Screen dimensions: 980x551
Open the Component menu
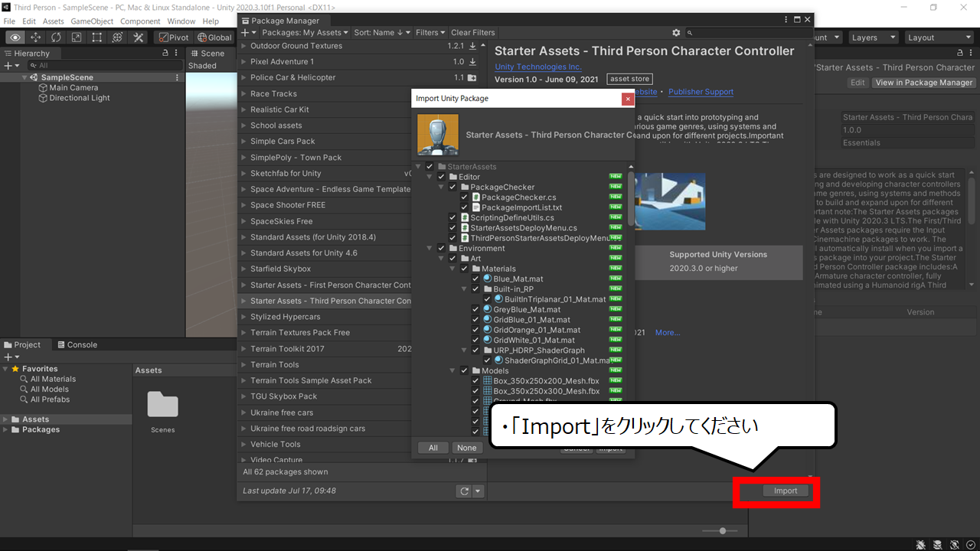click(141, 21)
